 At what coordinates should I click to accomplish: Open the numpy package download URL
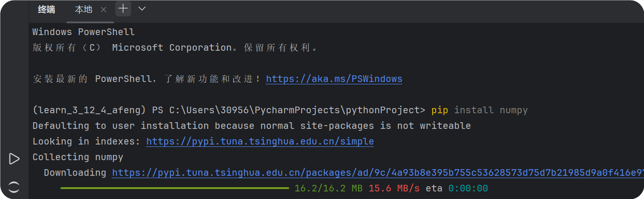pos(378,172)
